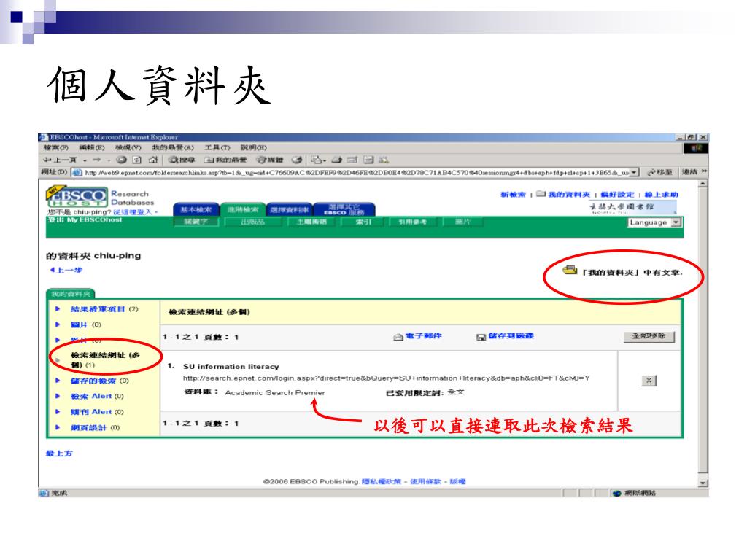Click the 索引 sub-tab button
This screenshot has height=560, width=747.
(363, 222)
